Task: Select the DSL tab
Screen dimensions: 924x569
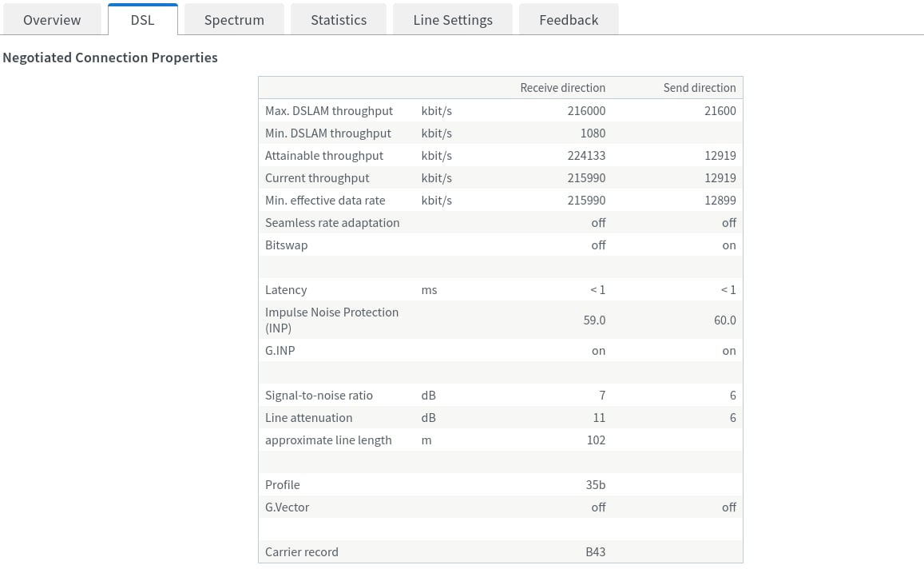Action: point(142,20)
